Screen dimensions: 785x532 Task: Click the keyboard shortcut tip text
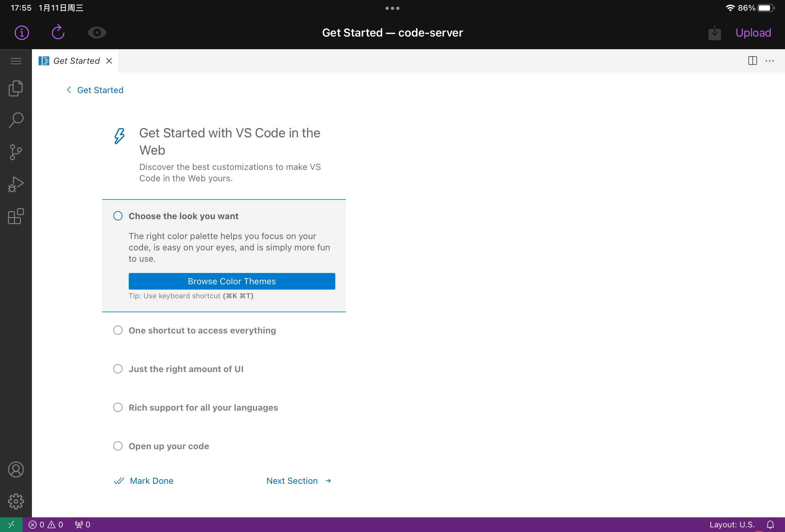191,296
